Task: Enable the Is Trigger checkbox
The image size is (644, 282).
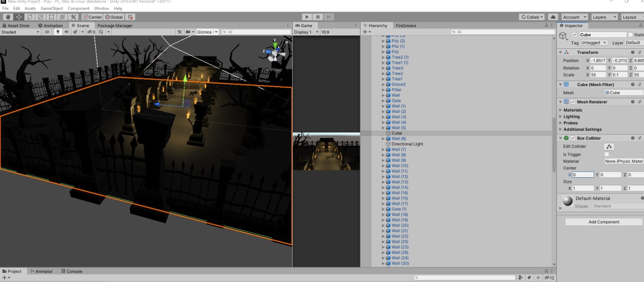Action: coord(607,154)
